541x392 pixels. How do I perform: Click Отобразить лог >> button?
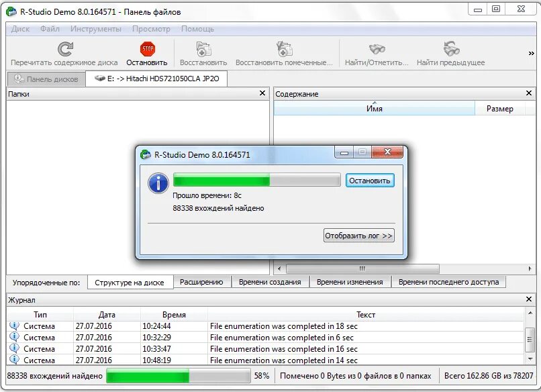click(x=359, y=236)
